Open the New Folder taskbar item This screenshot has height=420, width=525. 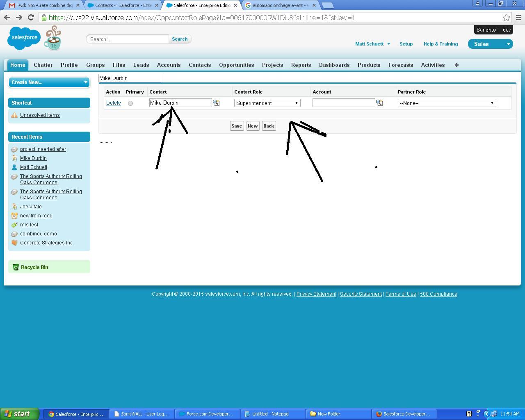339,414
